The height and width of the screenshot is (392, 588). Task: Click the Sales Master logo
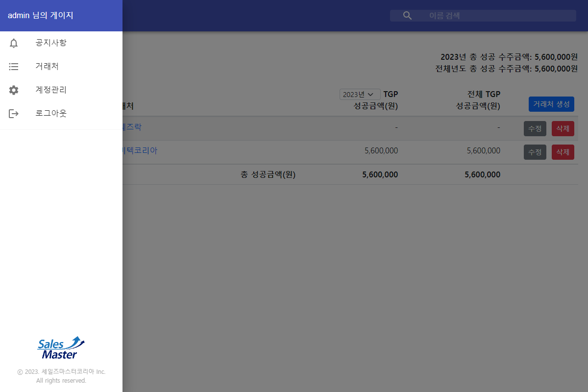pyautogui.click(x=61, y=348)
